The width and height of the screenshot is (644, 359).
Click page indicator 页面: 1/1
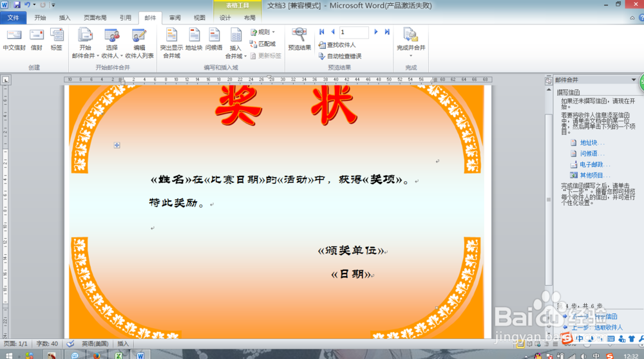click(15, 344)
